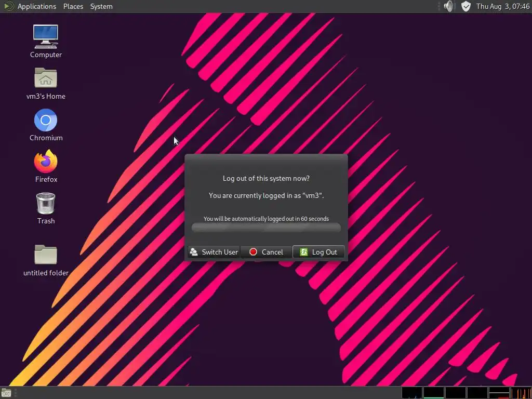
Task: Launch Firefox from the desktop
Action: click(46, 161)
